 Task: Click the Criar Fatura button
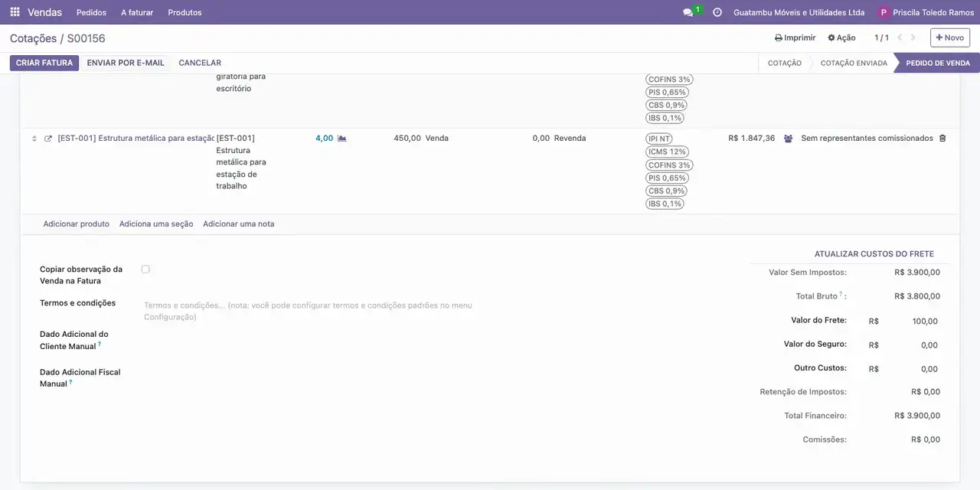[x=44, y=63]
